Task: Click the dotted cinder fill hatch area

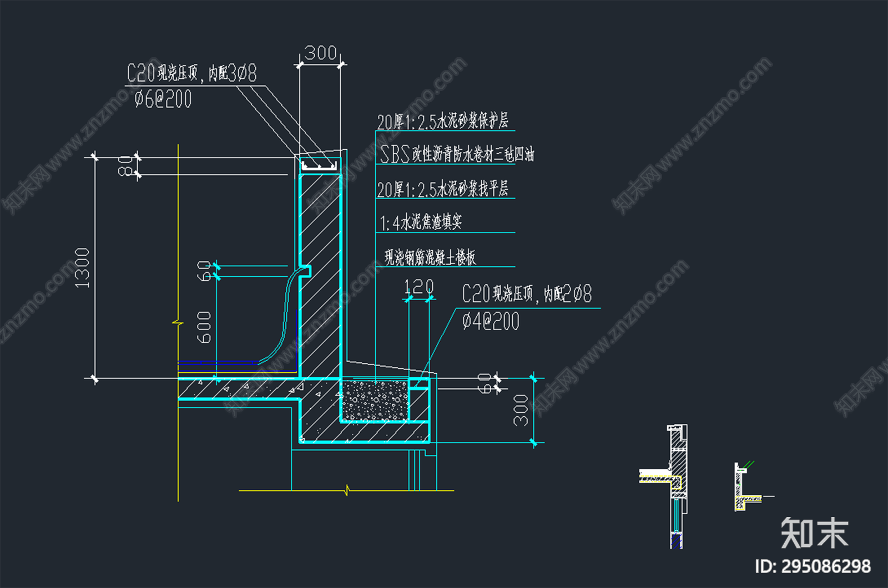Action: click(375, 400)
